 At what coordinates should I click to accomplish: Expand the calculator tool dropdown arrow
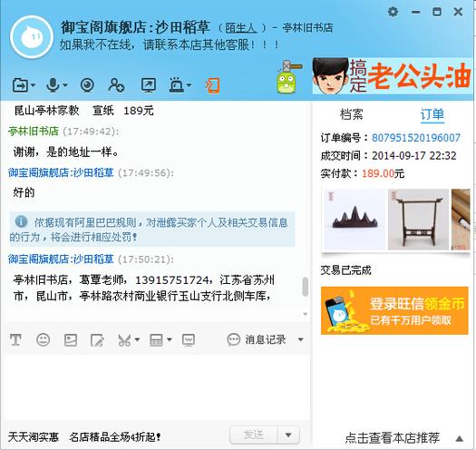point(170,339)
